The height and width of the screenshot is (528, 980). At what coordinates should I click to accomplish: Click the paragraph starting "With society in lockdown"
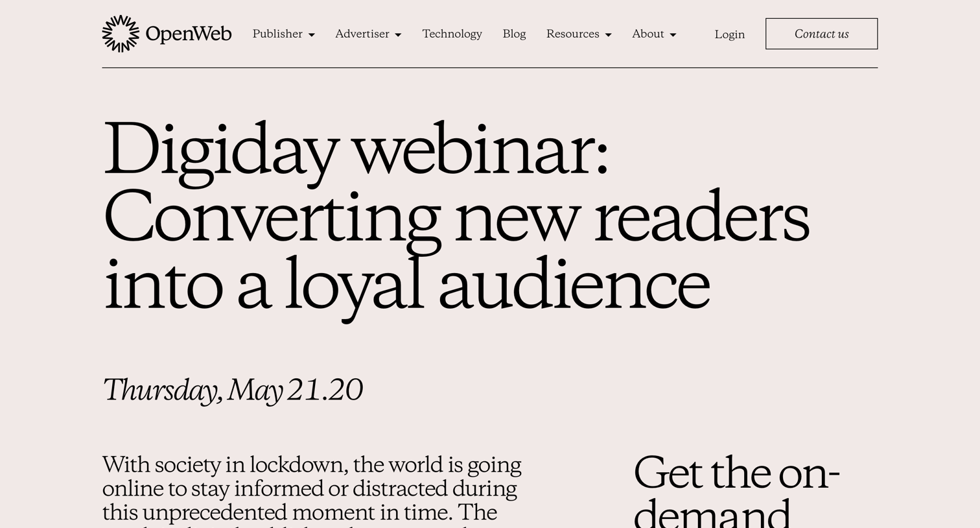click(x=312, y=490)
